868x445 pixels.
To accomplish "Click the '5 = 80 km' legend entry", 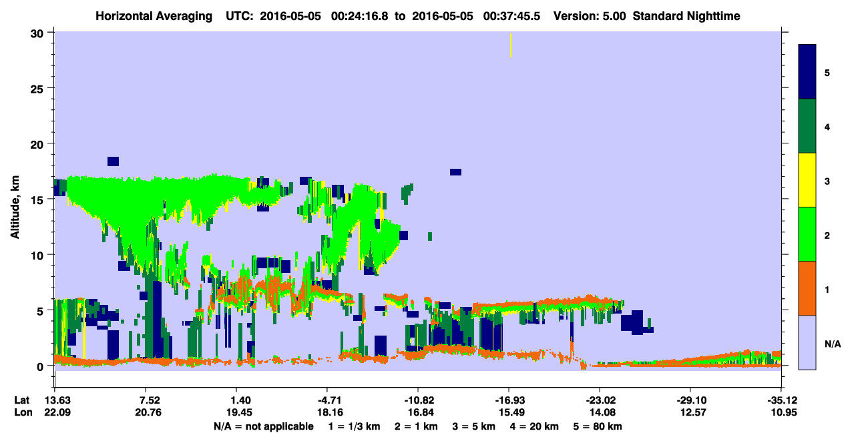I will [x=598, y=426].
